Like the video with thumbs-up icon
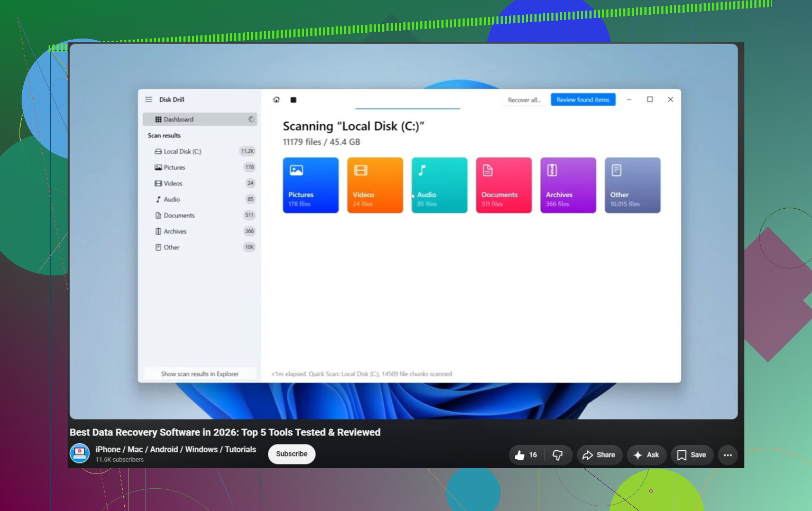 (526, 455)
